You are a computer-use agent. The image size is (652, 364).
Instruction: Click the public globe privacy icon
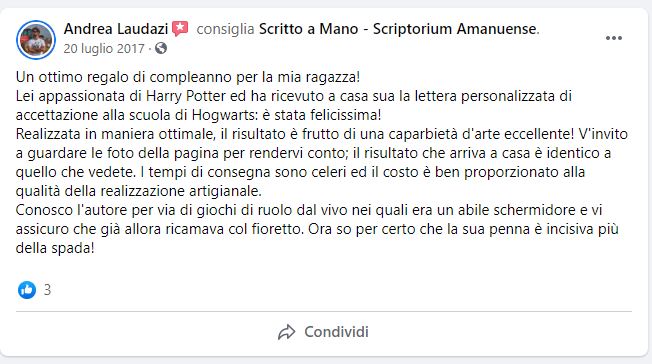coord(161,49)
